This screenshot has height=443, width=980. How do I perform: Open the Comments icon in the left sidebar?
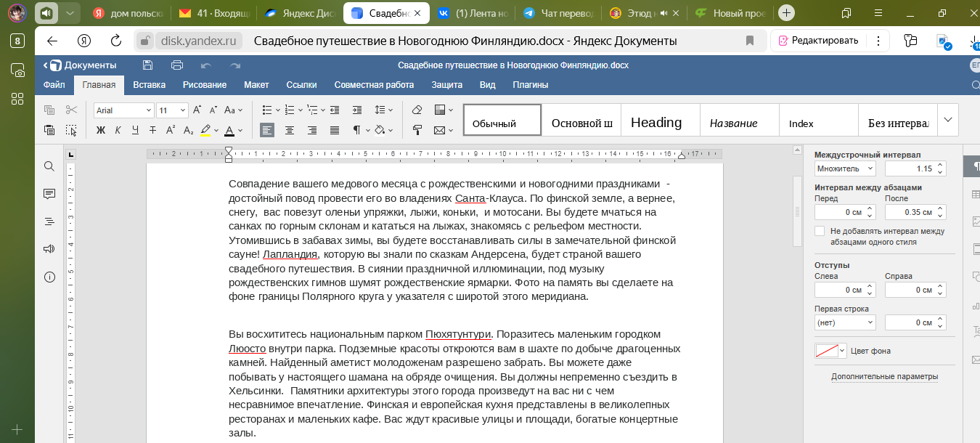click(x=49, y=194)
